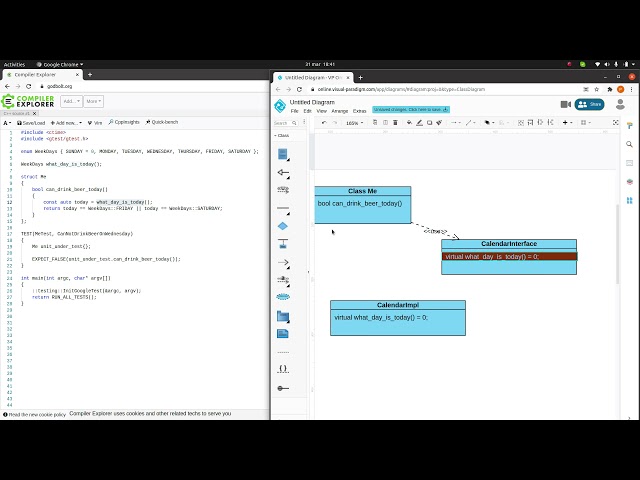Click the Unsaved changes save banner

[x=411, y=109]
